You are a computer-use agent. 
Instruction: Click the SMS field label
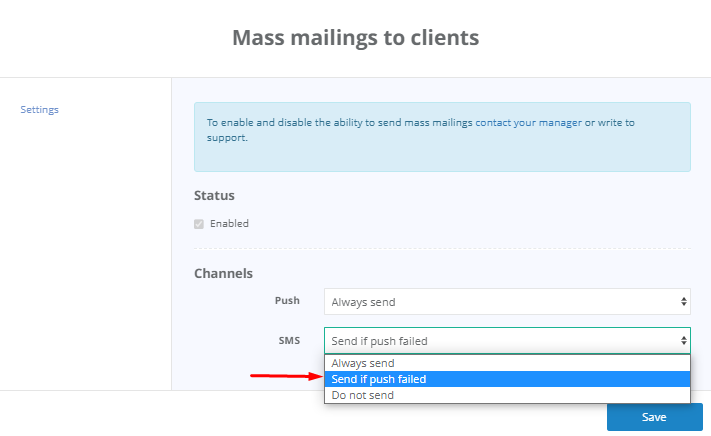click(x=288, y=341)
